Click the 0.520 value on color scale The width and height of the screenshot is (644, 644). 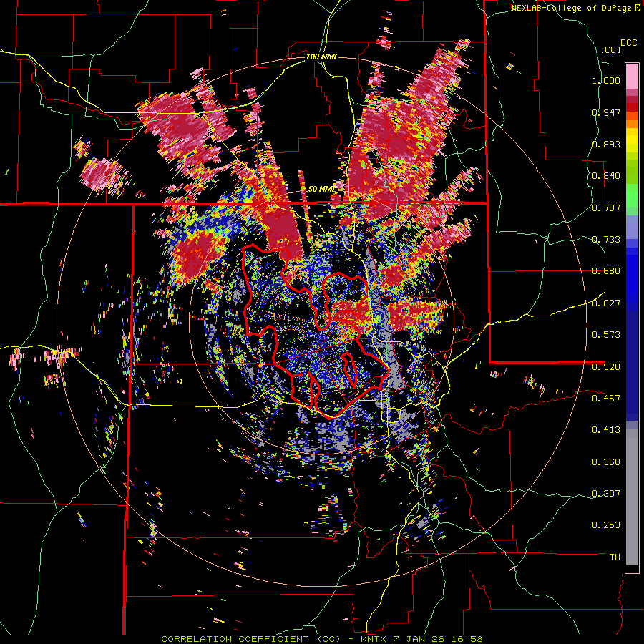coord(606,366)
